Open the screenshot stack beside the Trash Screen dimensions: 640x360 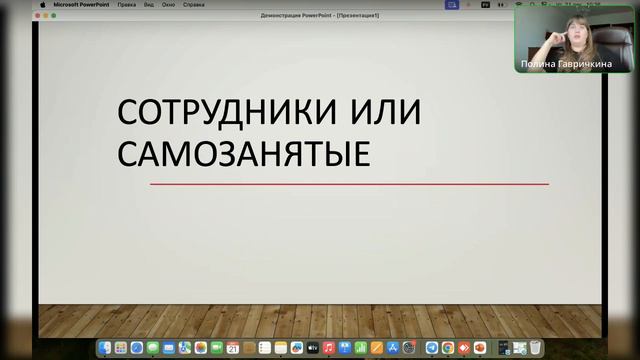tap(520, 348)
